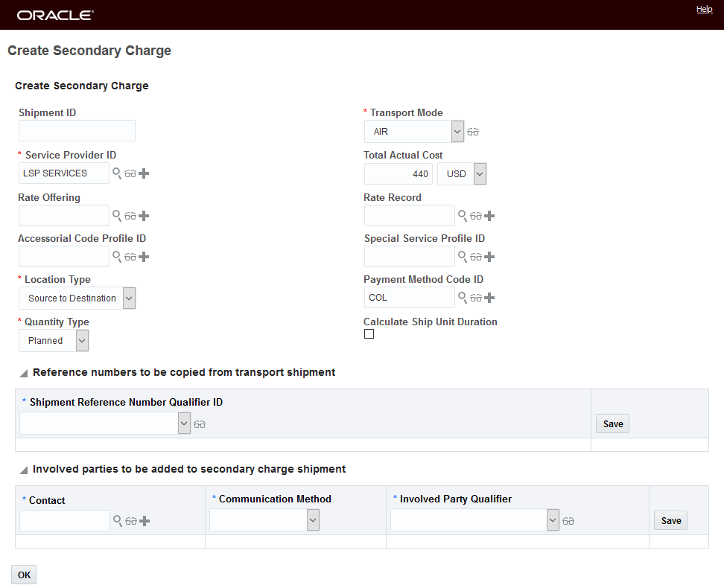
Task: Click the OK button
Action: tap(24, 575)
